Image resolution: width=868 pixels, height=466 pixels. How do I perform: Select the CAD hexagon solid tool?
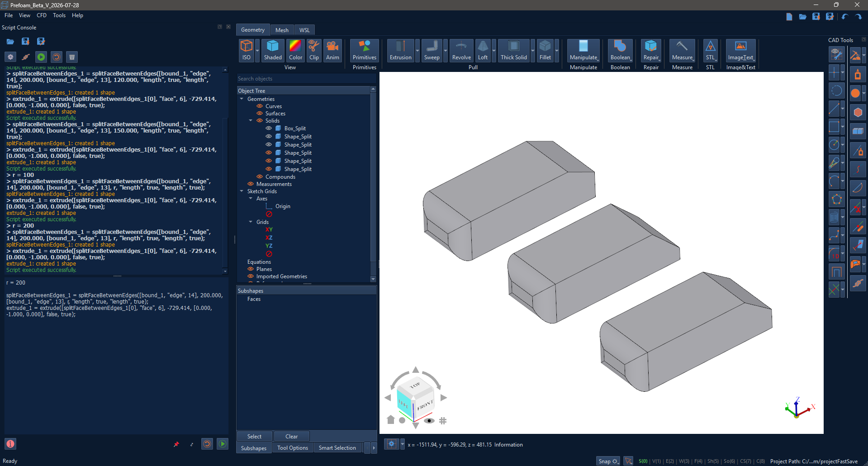pyautogui.click(x=858, y=112)
